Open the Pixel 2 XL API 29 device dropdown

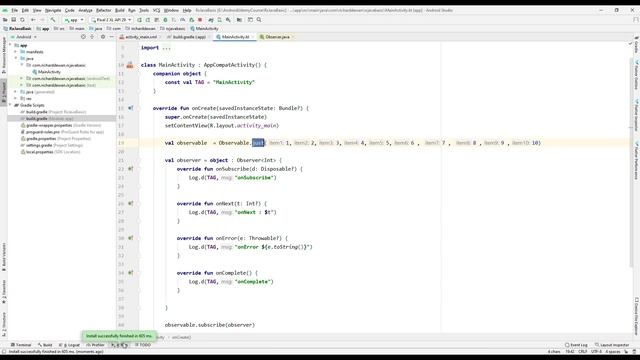tap(111, 20)
